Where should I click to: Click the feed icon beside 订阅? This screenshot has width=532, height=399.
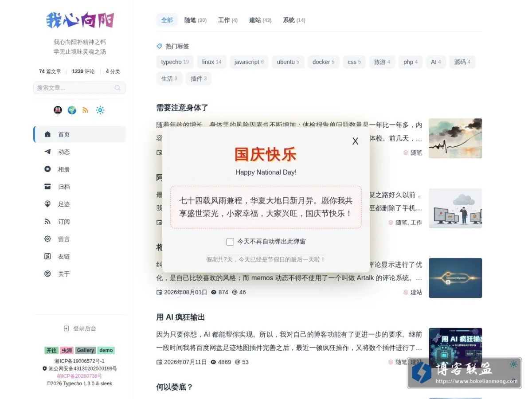coord(47,222)
